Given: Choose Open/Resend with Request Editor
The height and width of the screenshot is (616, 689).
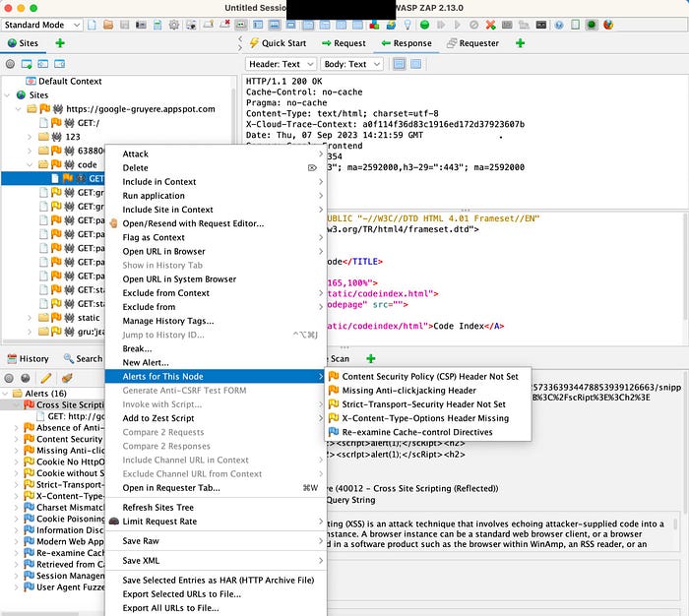Looking at the screenshot, I should point(216,223).
